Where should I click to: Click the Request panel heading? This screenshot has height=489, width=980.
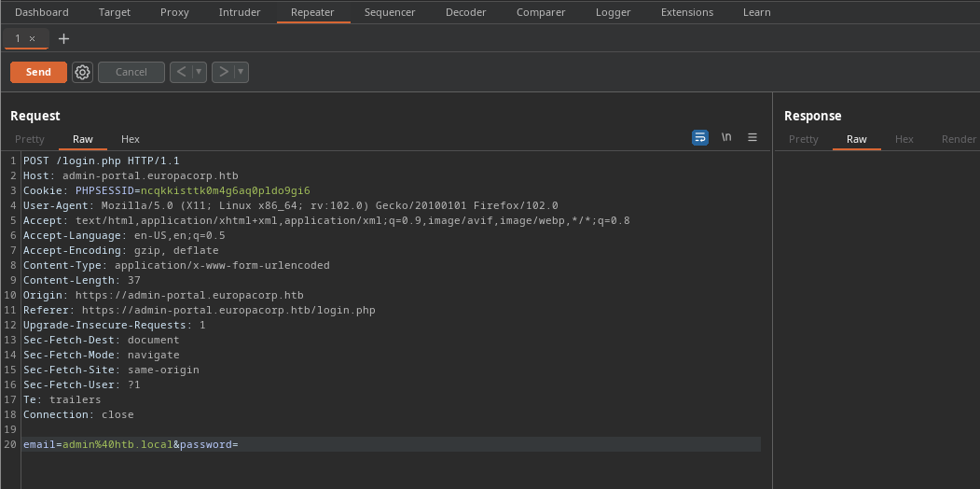35,116
